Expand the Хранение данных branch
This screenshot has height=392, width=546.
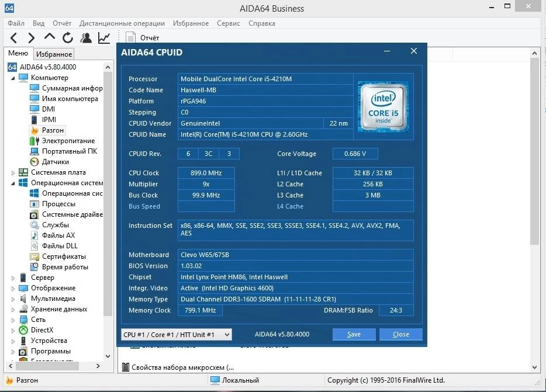tap(13, 310)
